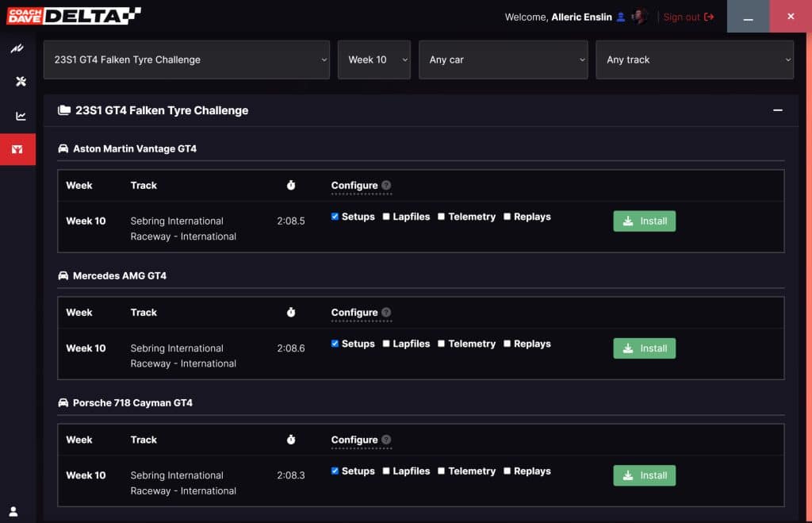
Task: Click car icon beside Mercedes AMG GT4
Action: 63,275
